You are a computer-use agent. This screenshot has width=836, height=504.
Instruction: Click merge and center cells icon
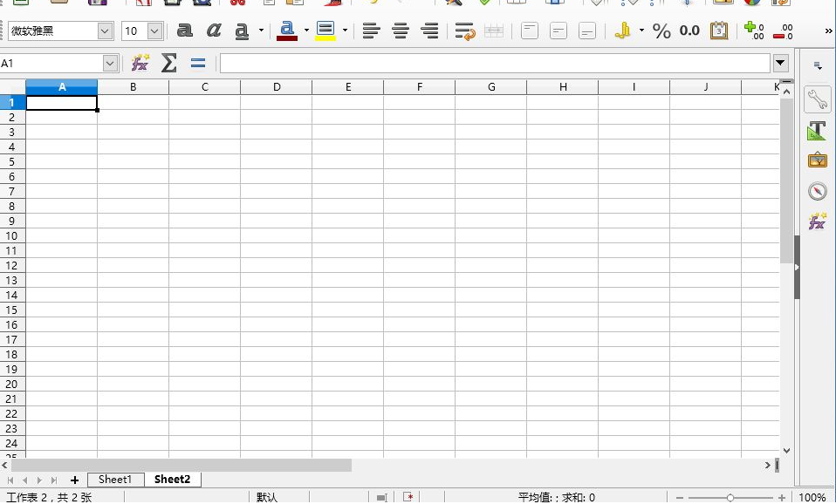pos(494,31)
